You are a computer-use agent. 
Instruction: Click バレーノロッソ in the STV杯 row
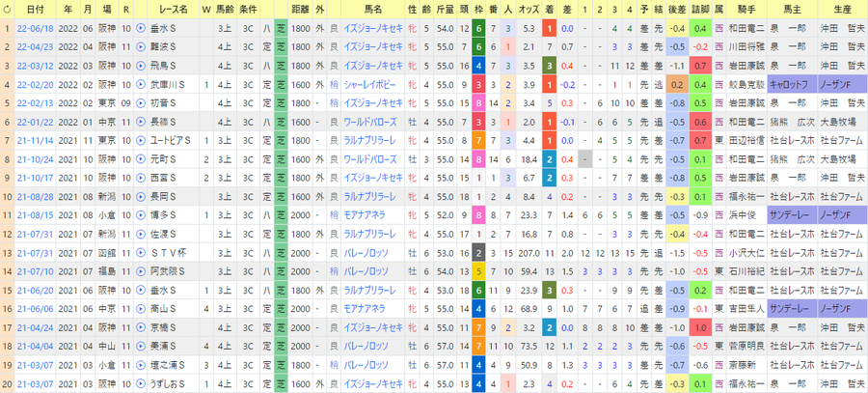coord(366,253)
